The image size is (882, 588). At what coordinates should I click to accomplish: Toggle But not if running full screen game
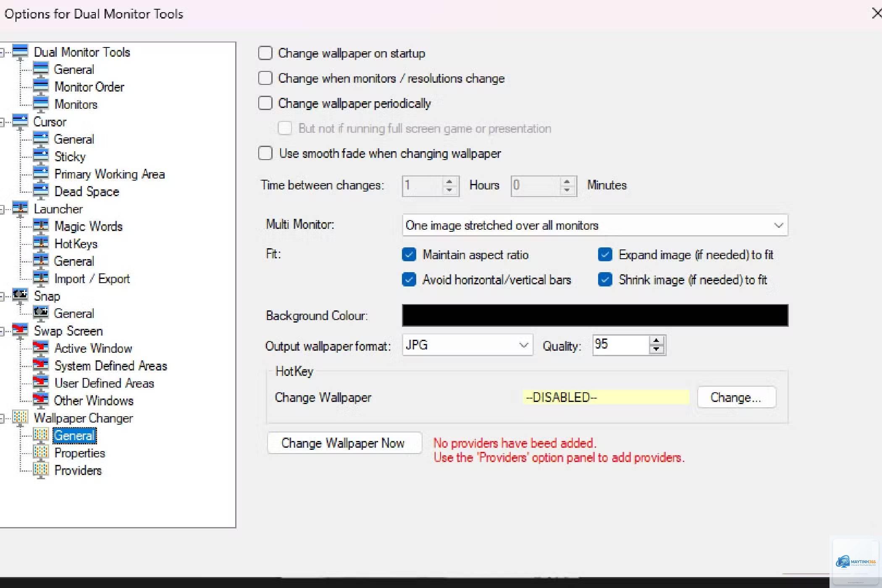(285, 128)
